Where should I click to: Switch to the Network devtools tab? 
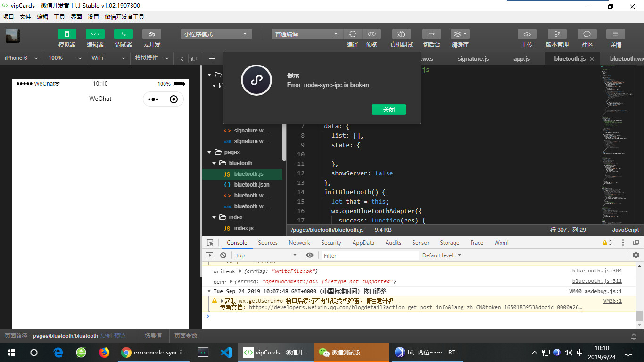tap(300, 243)
